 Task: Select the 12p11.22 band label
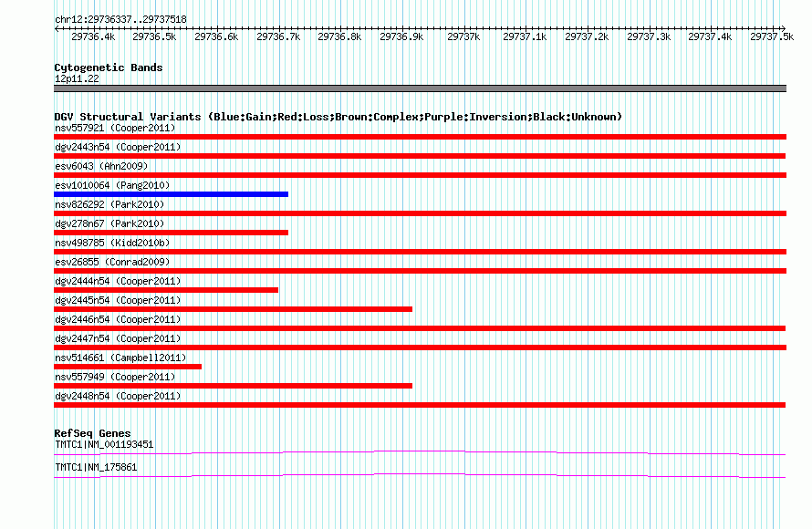[77, 78]
